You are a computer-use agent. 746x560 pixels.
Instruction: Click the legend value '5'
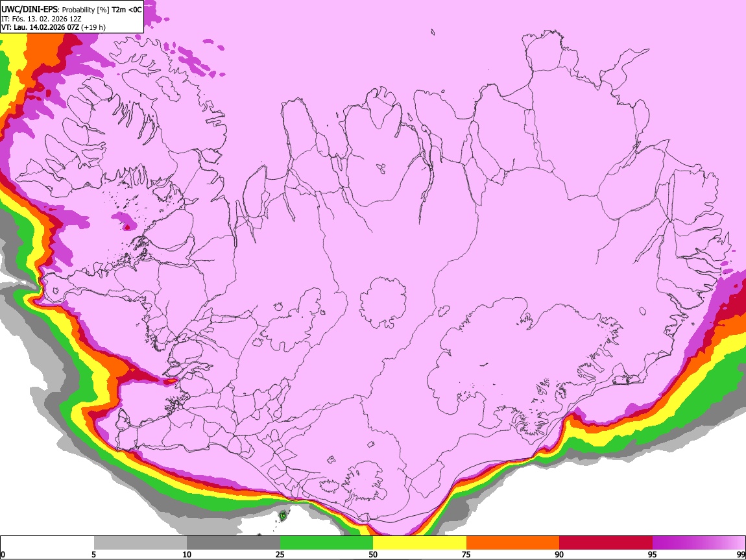93,554
